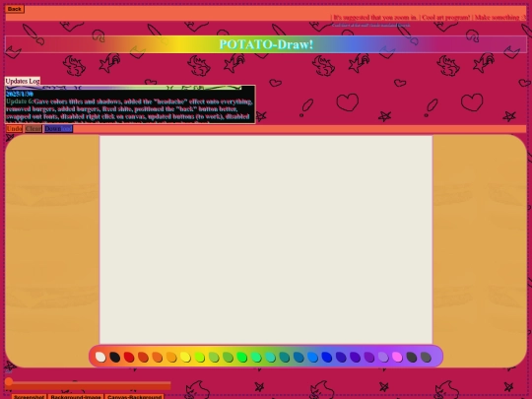The width and height of the screenshot is (532, 399).
Task: Open the Canvas-Background option
Action: pyautogui.click(x=134, y=397)
